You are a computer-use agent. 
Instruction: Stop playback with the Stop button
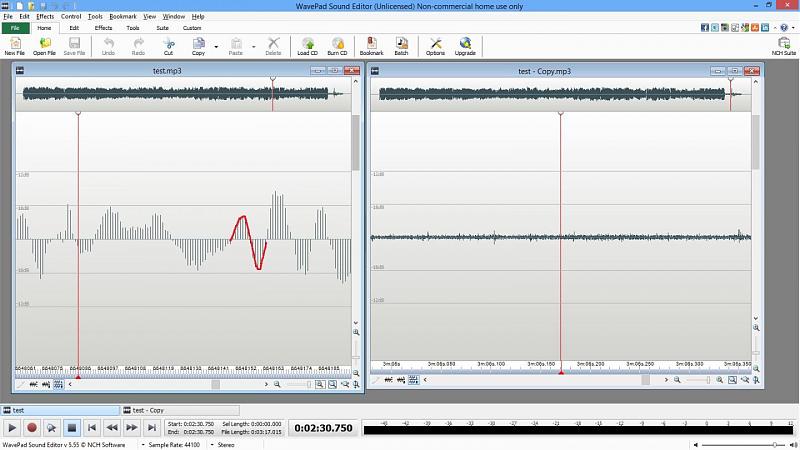(71, 428)
